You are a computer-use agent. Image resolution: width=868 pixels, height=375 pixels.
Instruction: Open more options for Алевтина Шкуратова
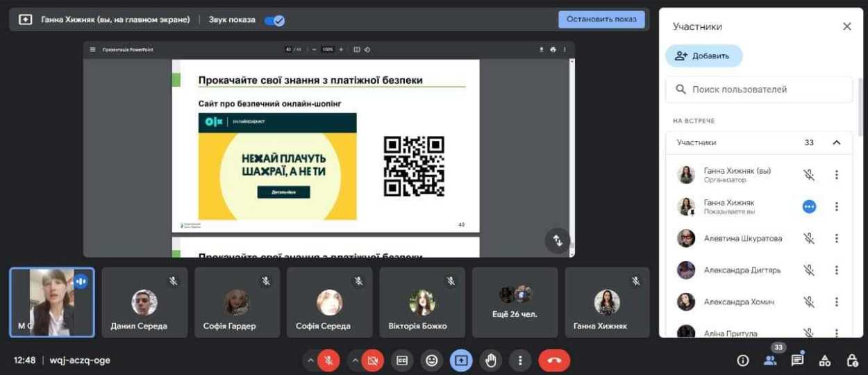(837, 238)
